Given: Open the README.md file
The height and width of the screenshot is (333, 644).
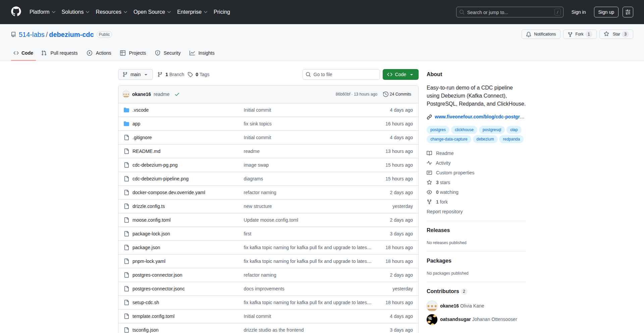Looking at the screenshot, I should tap(146, 151).
